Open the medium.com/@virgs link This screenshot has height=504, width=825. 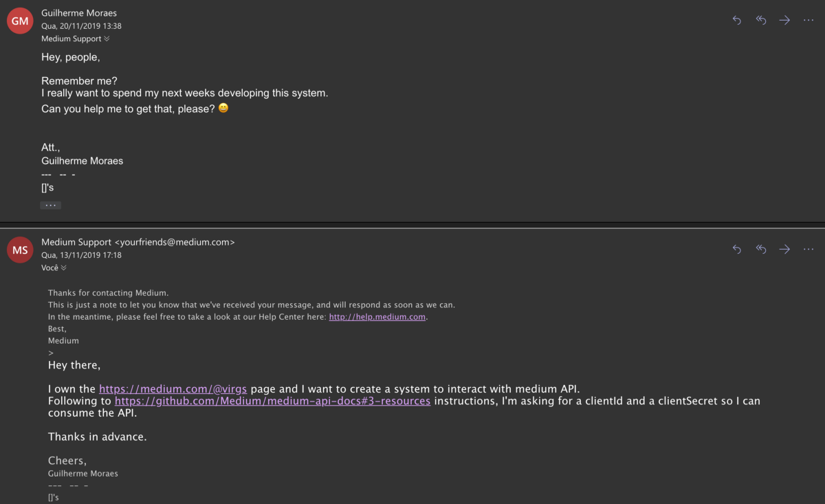click(173, 388)
